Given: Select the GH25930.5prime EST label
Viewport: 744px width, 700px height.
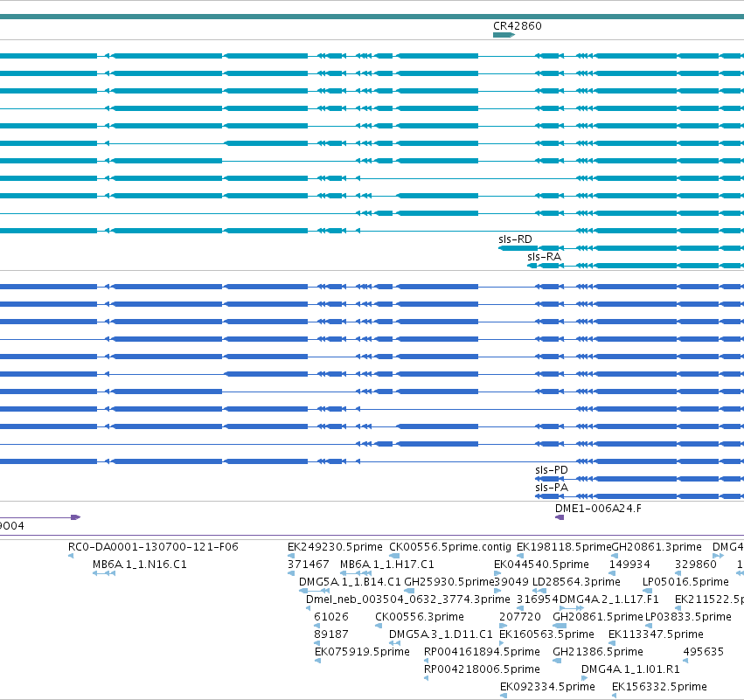Looking at the screenshot, I should [x=448, y=582].
